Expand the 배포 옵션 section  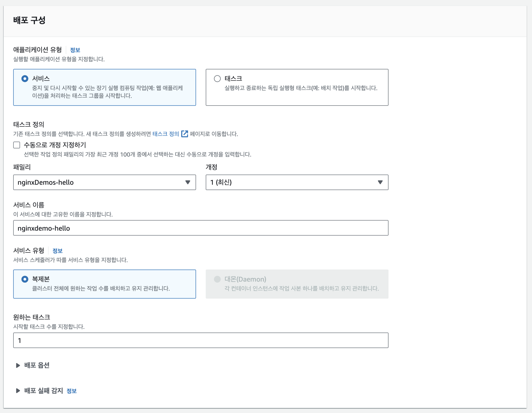click(x=37, y=365)
